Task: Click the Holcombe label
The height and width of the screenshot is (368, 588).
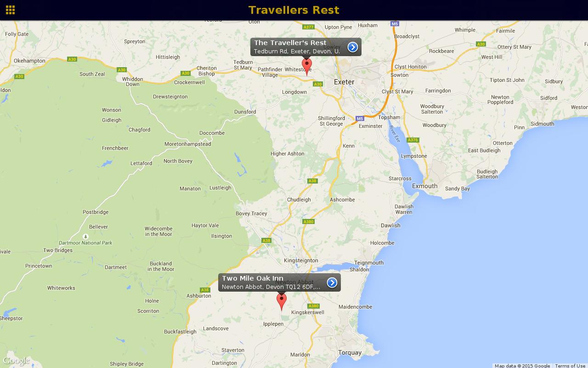Action: pyautogui.click(x=382, y=243)
